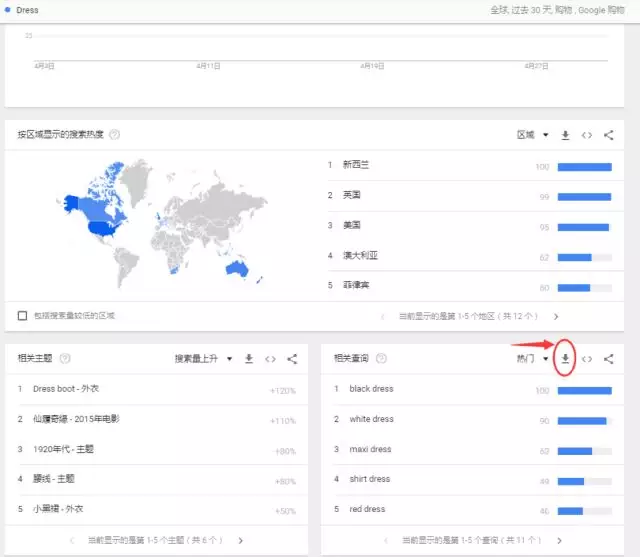Open embed code for related queries panel
The image size is (640, 557).
(587, 359)
